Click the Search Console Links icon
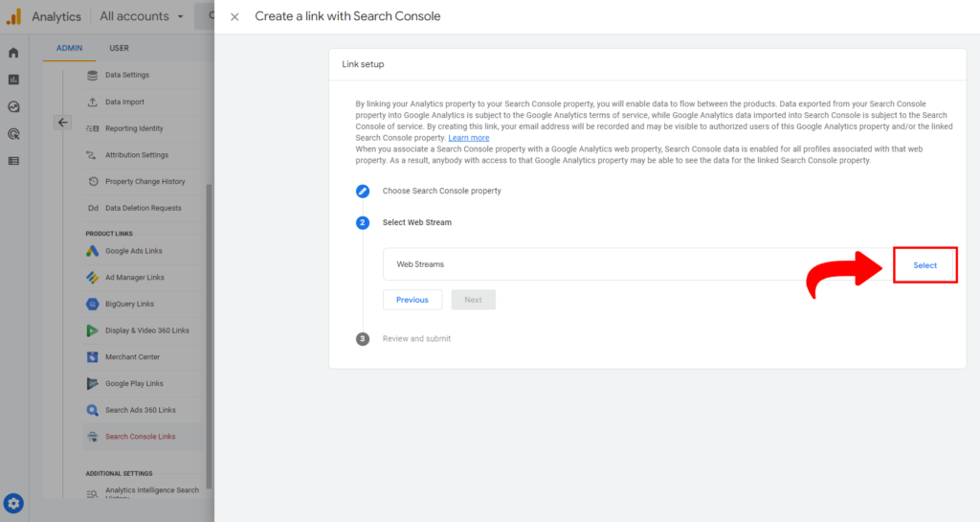 [93, 437]
